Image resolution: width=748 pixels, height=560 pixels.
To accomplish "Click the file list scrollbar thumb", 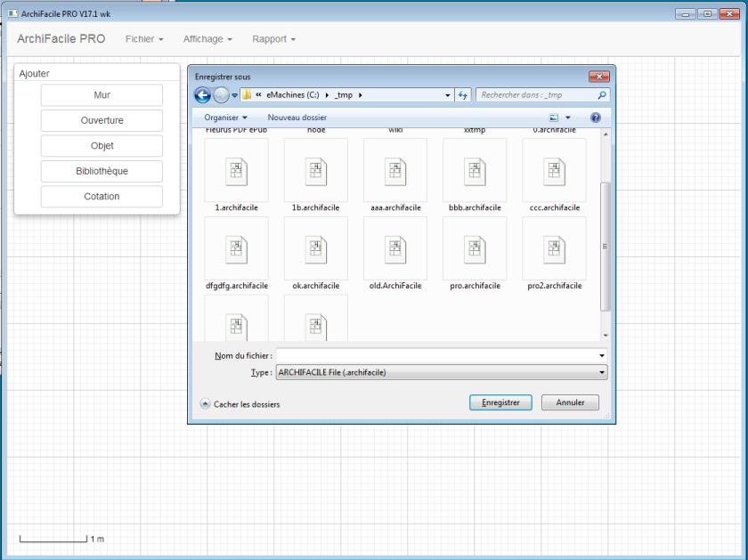I will click(605, 247).
